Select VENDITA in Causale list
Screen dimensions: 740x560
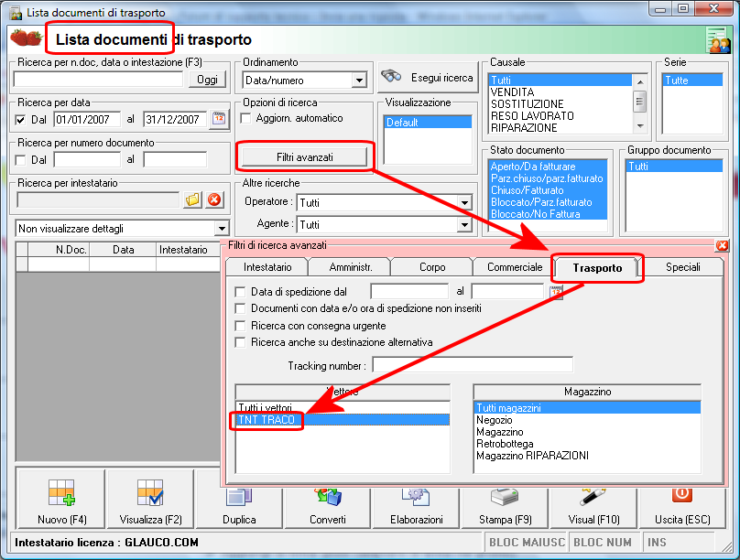point(560,92)
